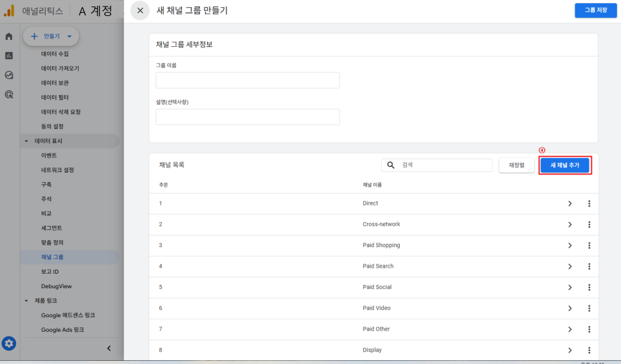Open the 만들기 create dropdown
Image resolution: width=621 pixels, height=364 pixels.
point(51,37)
